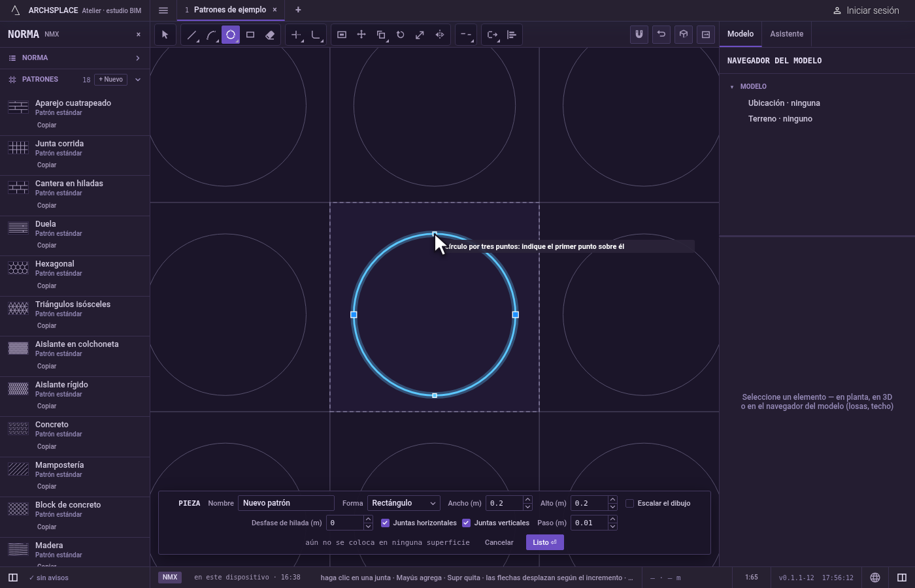Select the eraser tool
The width and height of the screenshot is (915, 588).
270,35
